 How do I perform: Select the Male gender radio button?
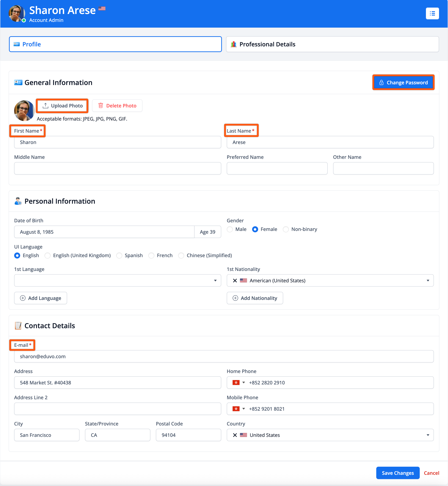230,229
